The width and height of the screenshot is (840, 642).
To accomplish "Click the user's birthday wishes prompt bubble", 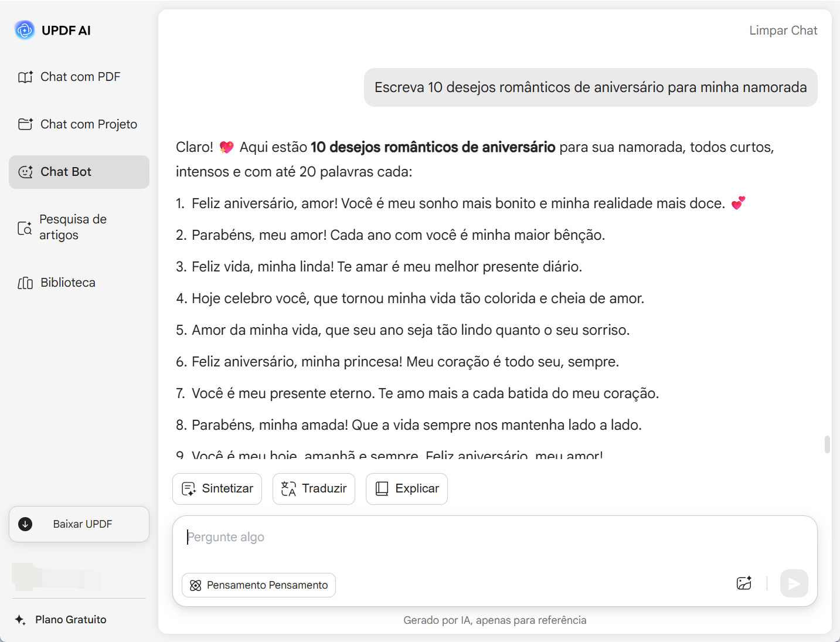I will pyautogui.click(x=590, y=87).
